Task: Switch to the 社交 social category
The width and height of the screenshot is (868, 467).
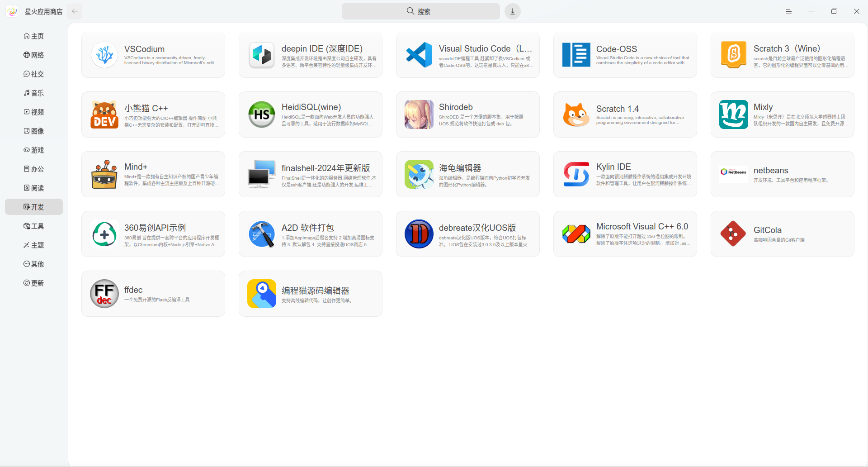Action: [x=34, y=74]
